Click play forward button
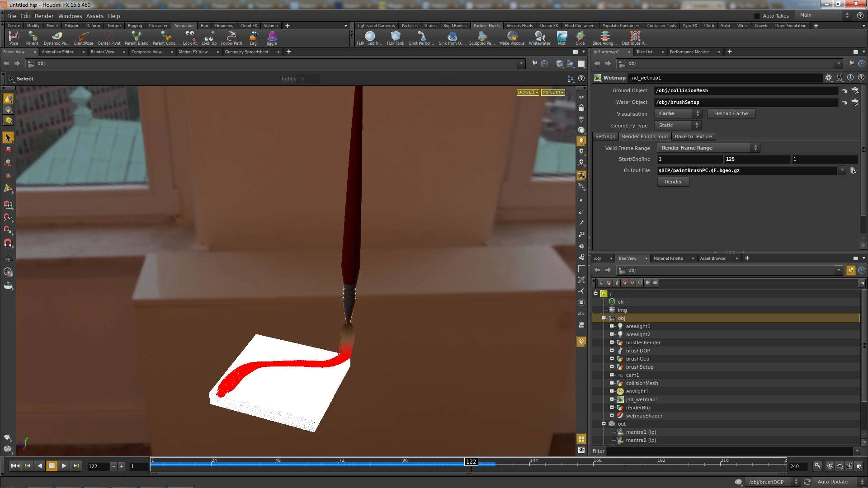Viewport: 868px width, 488px height. (64, 466)
